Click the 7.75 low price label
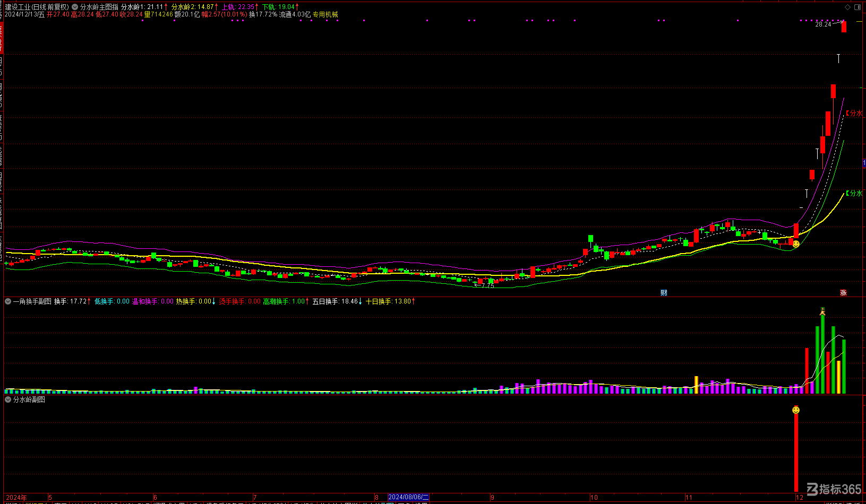This screenshot has height=504, width=866. (487, 285)
